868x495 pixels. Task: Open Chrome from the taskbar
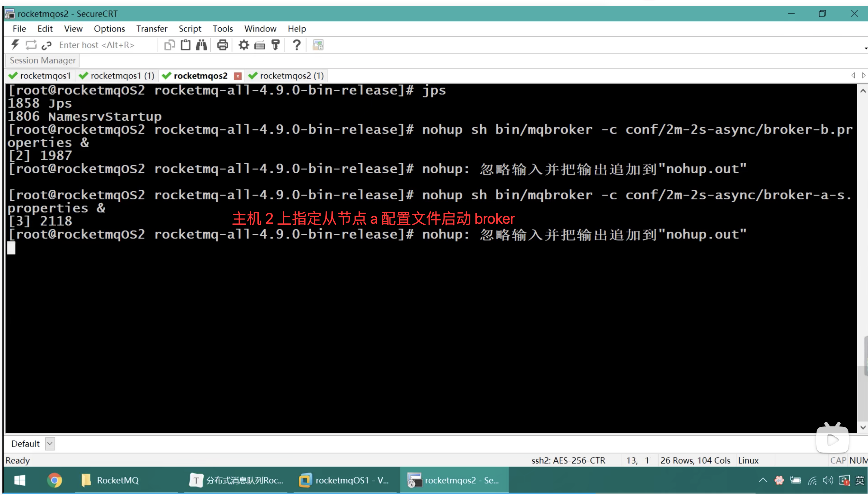click(x=54, y=480)
